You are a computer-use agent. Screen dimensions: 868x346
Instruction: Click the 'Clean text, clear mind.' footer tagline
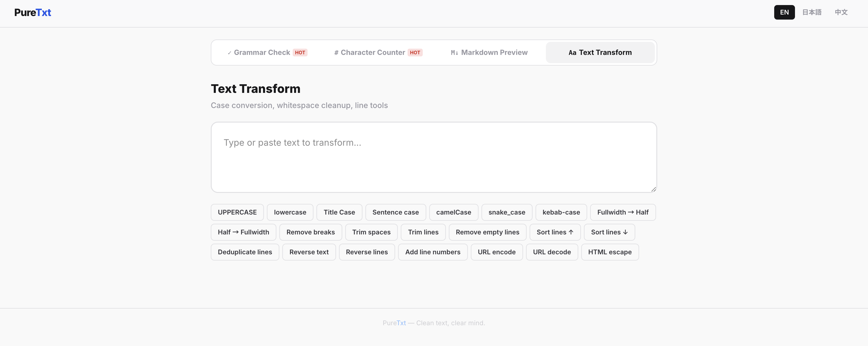tap(451, 323)
